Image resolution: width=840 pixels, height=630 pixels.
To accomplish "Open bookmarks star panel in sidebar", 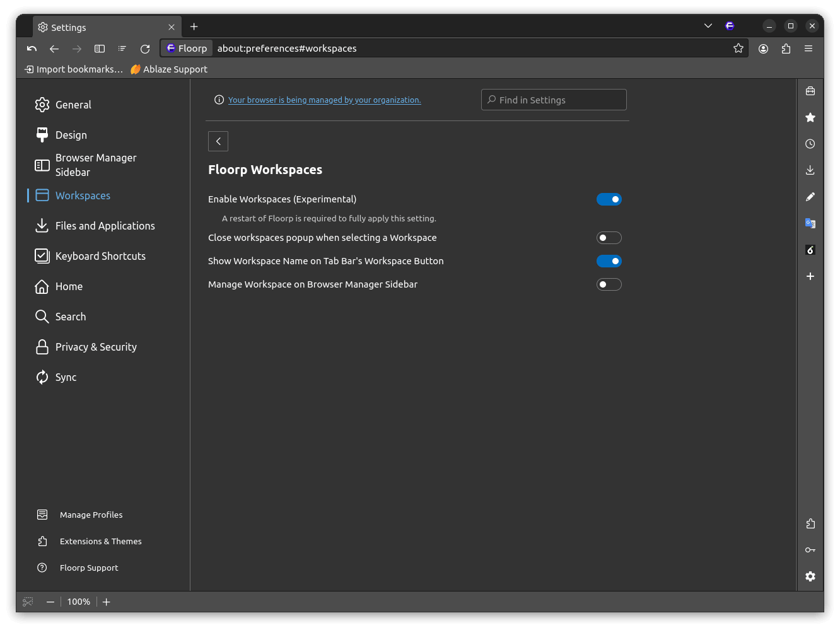I will 810,117.
